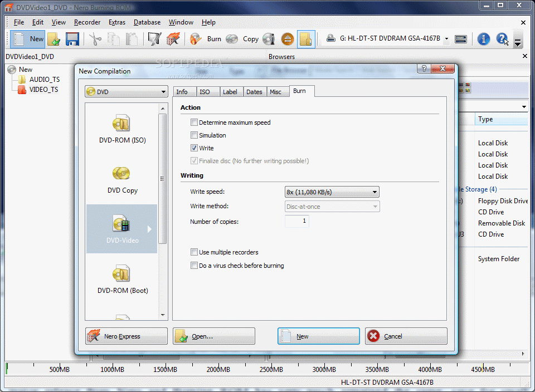This screenshot has width=535, height=392.
Task: Click the disc info toolbar icon
Action: coord(269,39)
